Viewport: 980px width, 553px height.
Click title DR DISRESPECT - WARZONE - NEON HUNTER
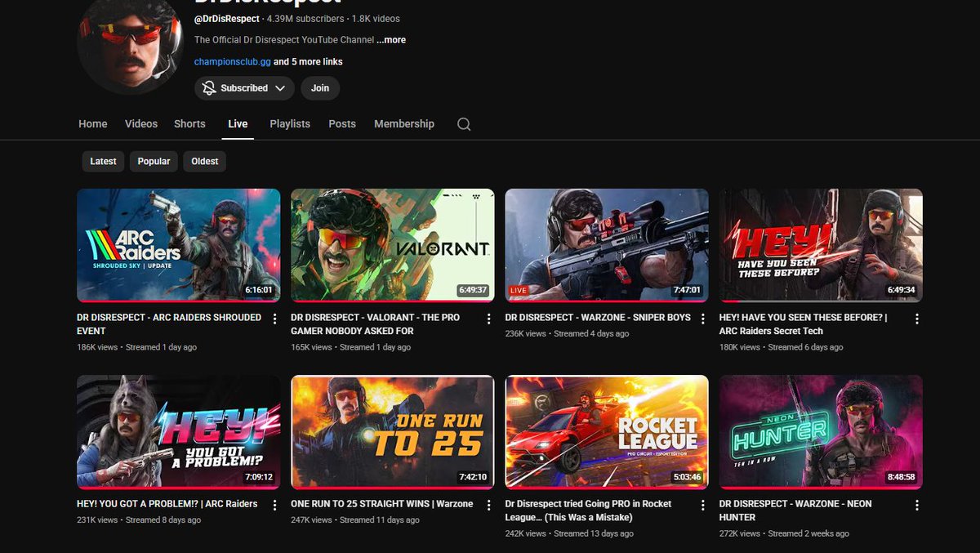tap(795, 511)
